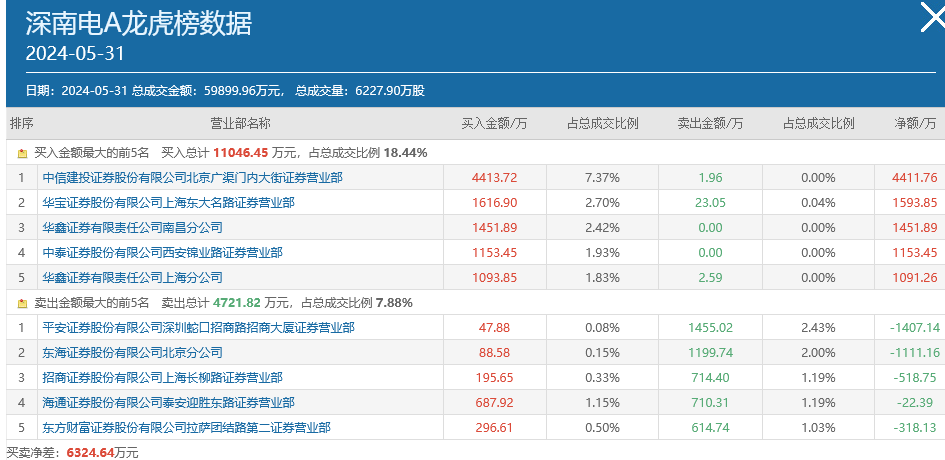
Task: Open 东海证券股份有限公司北京分公司 link
Action: click(133, 352)
